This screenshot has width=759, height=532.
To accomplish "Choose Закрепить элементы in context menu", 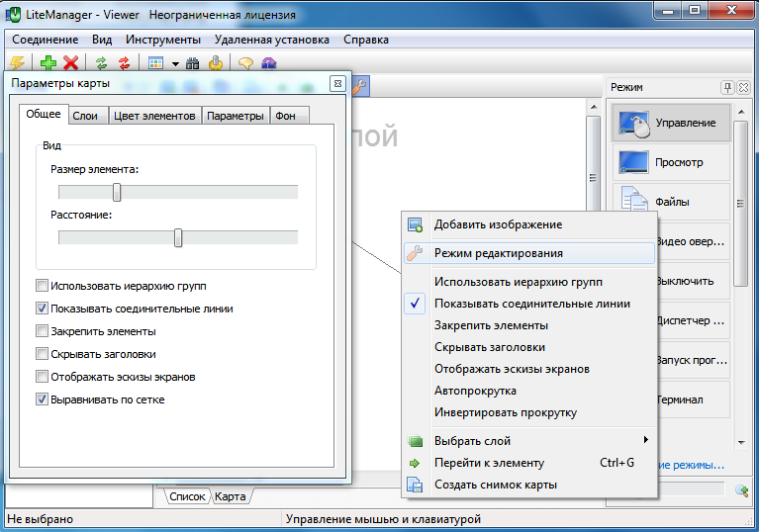I will point(529,325).
